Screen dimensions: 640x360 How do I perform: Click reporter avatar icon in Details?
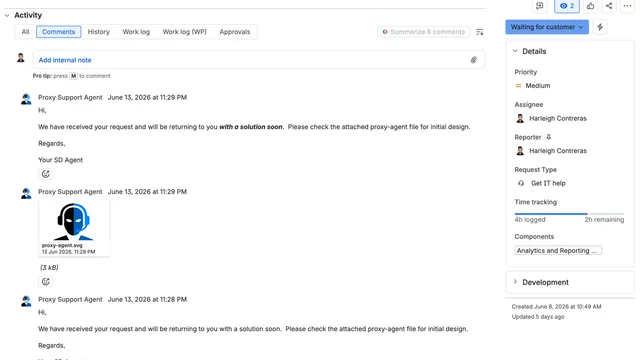coord(520,151)
